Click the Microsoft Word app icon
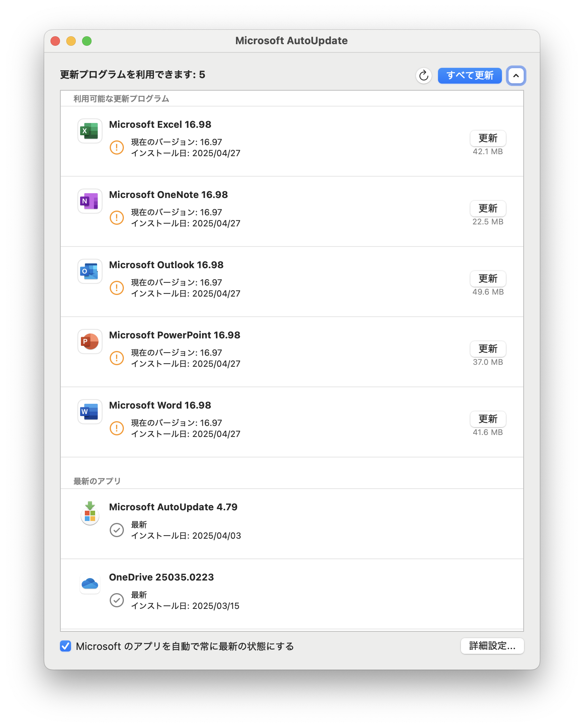Screen dimensions: 584x728 [90, 412]
